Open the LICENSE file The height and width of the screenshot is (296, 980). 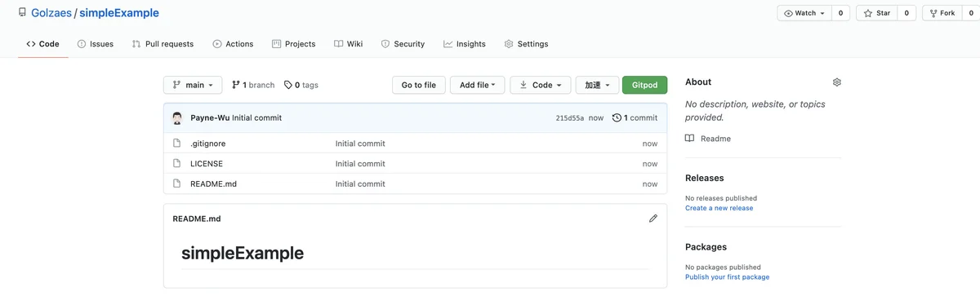click(207, 164)
